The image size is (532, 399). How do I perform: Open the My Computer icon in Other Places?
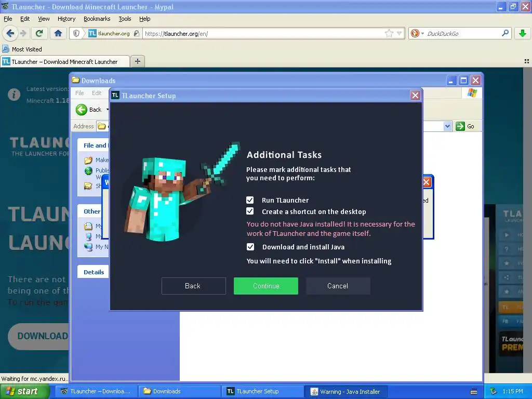click(88, 236)
